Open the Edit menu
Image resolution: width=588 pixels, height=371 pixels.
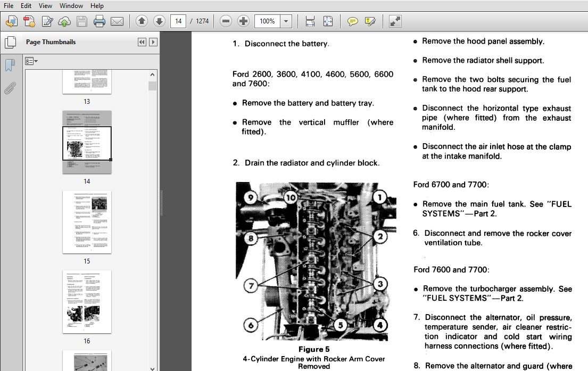26,6
